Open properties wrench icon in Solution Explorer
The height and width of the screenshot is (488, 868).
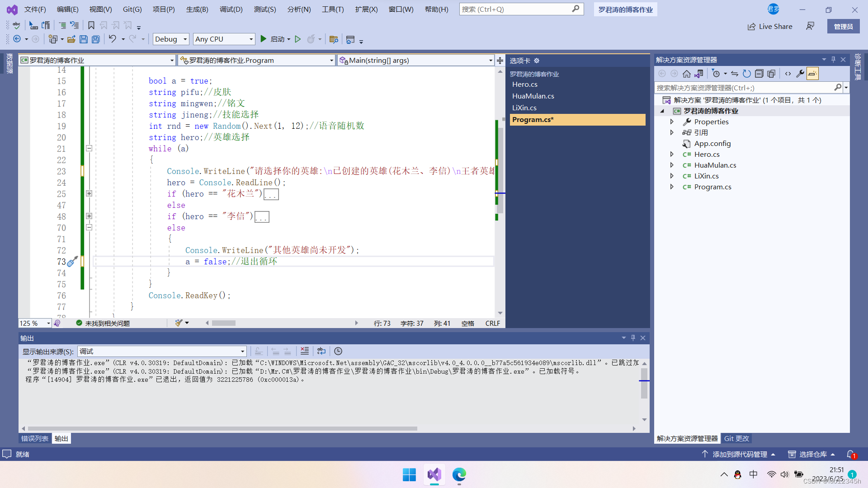click(x=800, y=74)
